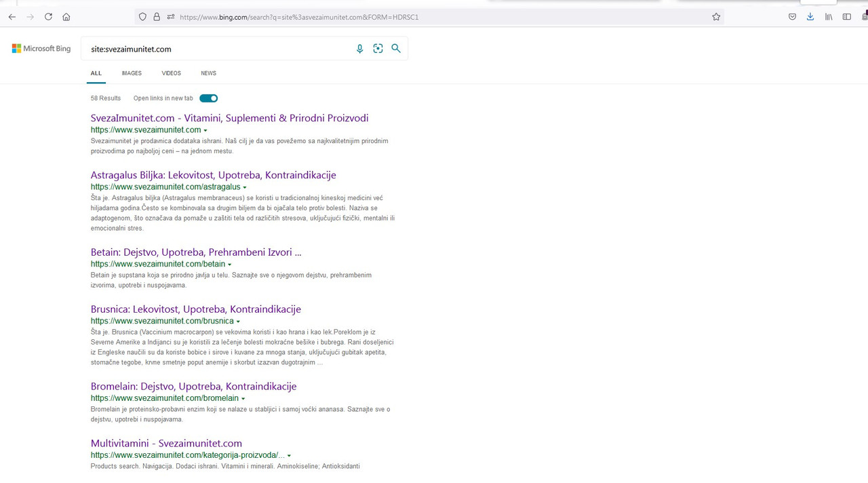Click the green www.svezaimunitet.com/bromelain URL
Screen dimensions: 868x483
point(165,399)
